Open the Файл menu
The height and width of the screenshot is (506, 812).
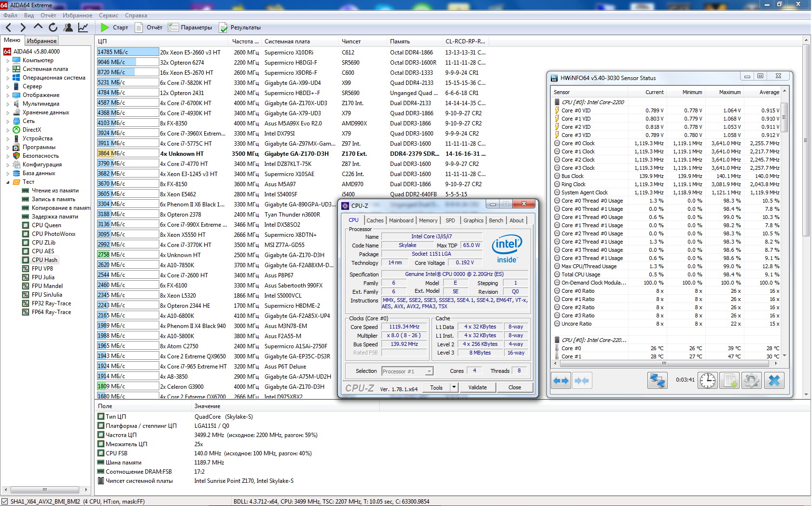pyautogui.click(x=10, y=15)
